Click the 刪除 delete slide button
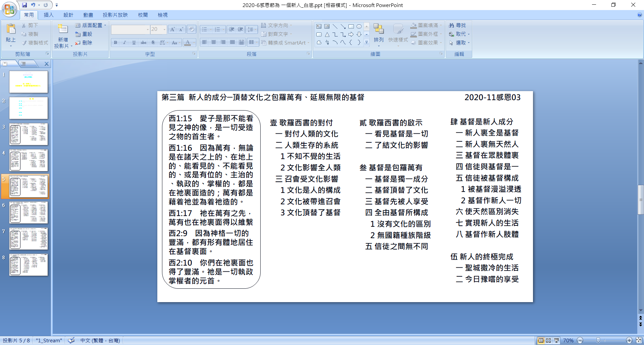The height and width of the screenshot is (345, 644). coord(84,43)
